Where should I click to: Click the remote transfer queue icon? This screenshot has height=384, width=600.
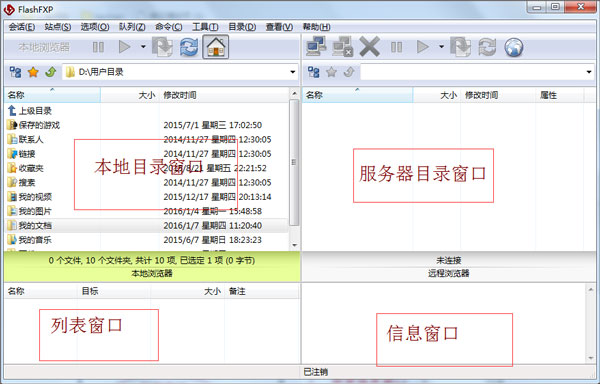pyautogui.click(x=460, y=47)
